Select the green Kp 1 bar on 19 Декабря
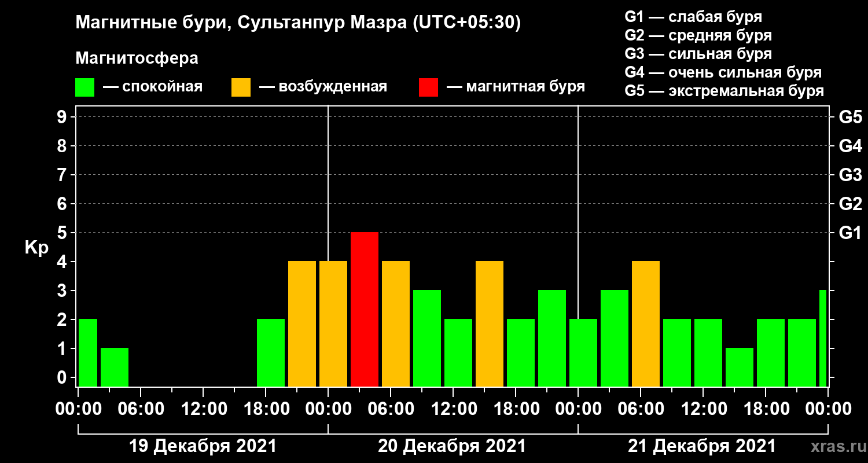868x463 pixels. click(x=115, y=367)
